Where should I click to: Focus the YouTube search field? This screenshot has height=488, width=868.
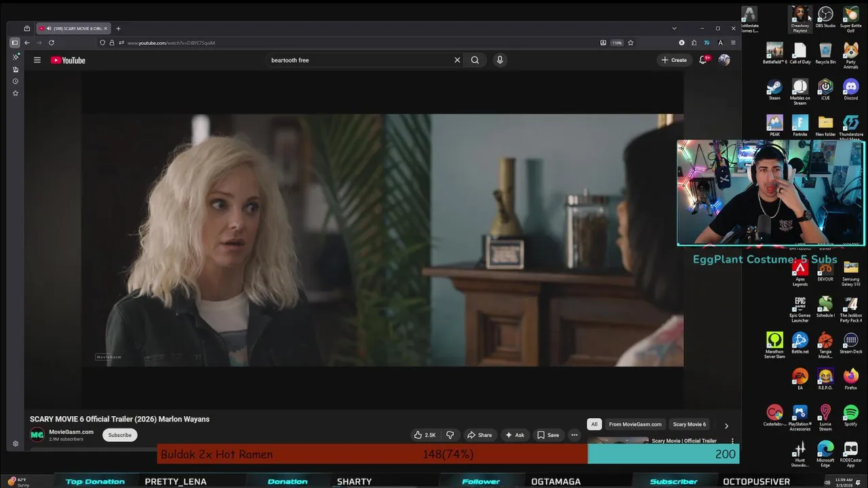pos(359,60)
